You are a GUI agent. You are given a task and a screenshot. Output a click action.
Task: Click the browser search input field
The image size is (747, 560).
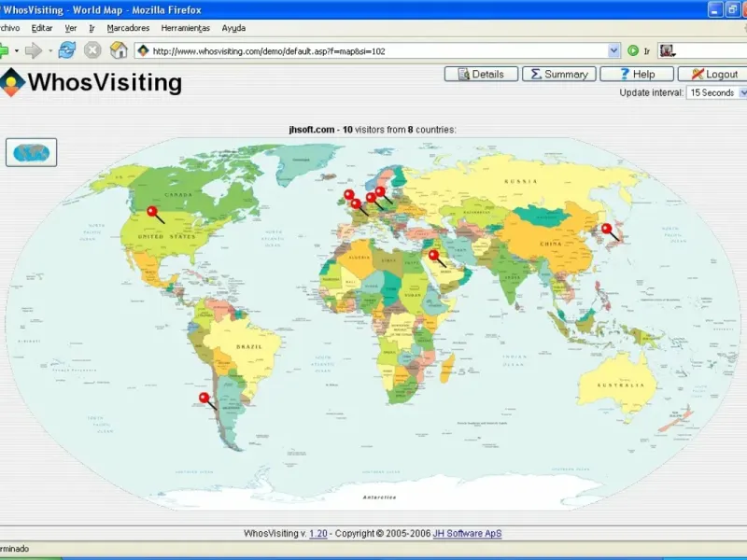coord(712,50)
